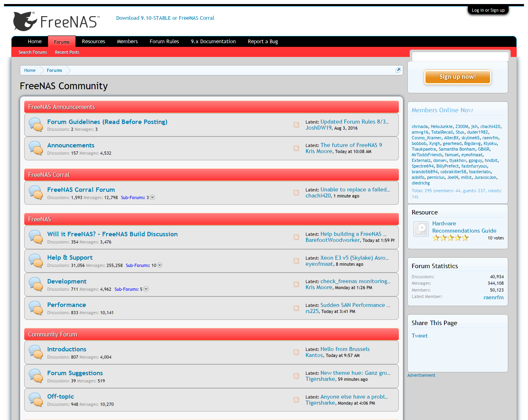This screenshot has width=528, height=420.
Task: Open the Resources tab
Action: click(93, 42)
